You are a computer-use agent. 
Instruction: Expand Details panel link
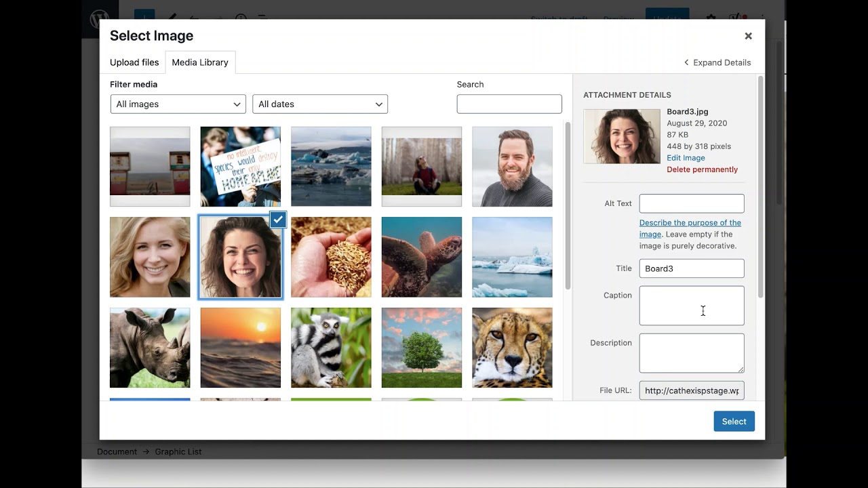[x=717, y=62]
